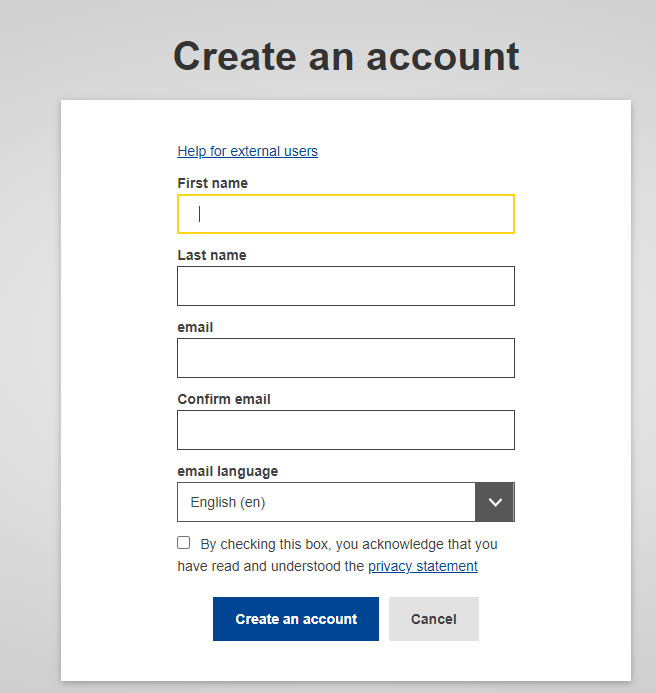Focus the First name text field
The height and width of the screenshot is (693, 656).
point(345,214)
